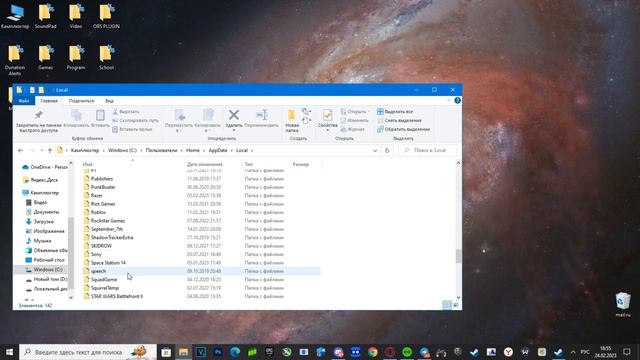
Task: Sort by the Тип column header
Action: 249,164
